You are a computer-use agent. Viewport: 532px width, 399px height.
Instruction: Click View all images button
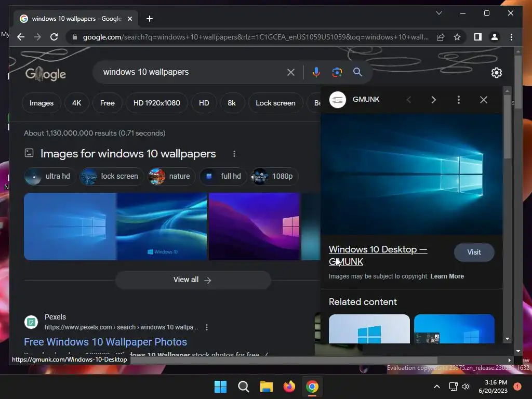click(x=193, y=280)
